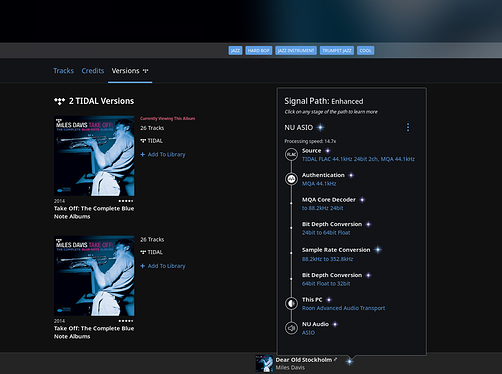Screen dimensions: 502x374
Task: Click the signal path star in now playing bar
Action: pos(349,361)
